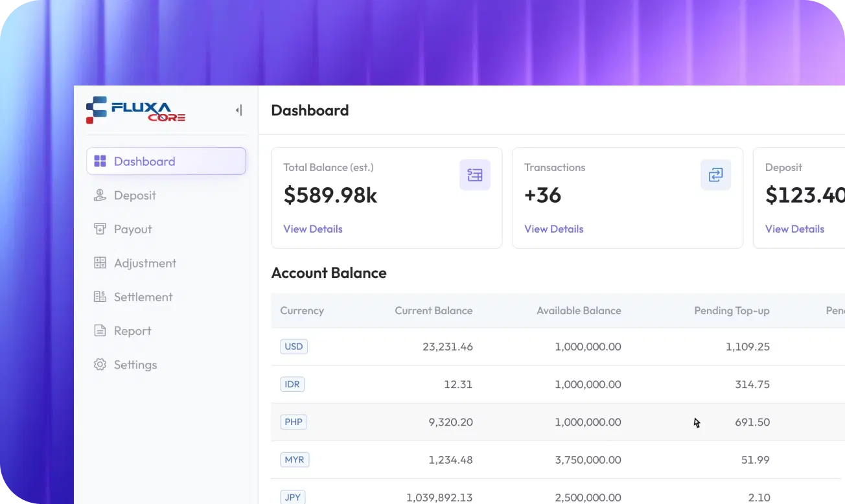Click the 2,500,000.00 available balance

(x=588, y=498)
